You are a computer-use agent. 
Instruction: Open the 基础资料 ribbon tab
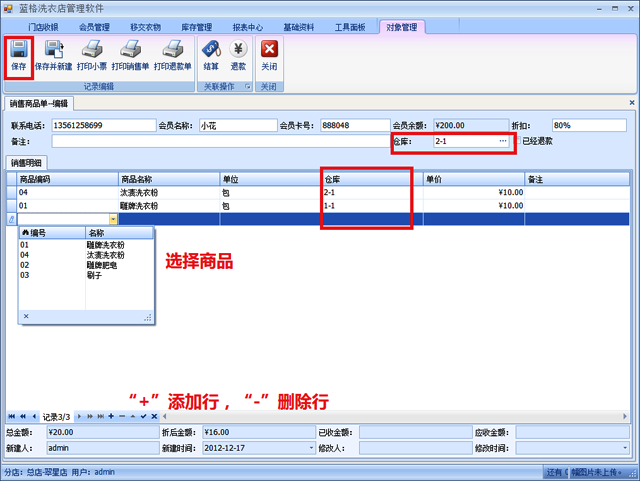tap(299, 27)
